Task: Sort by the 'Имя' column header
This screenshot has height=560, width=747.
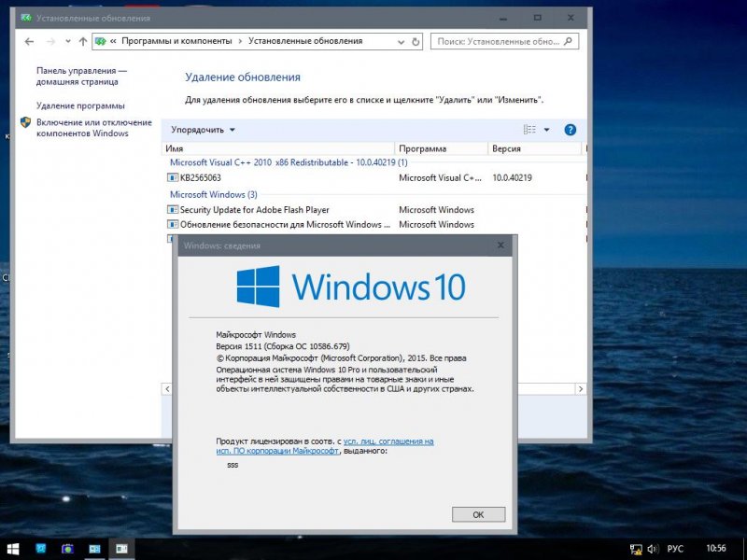Action: pyautogui.click(x=278, y=148)
